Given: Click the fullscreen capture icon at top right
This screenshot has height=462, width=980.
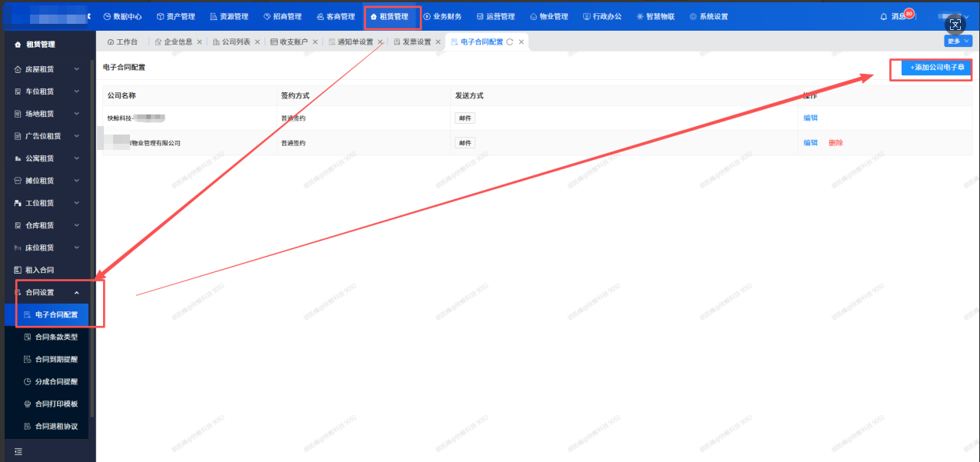Looking at the screenshot, I should click(x=955, y=24).
